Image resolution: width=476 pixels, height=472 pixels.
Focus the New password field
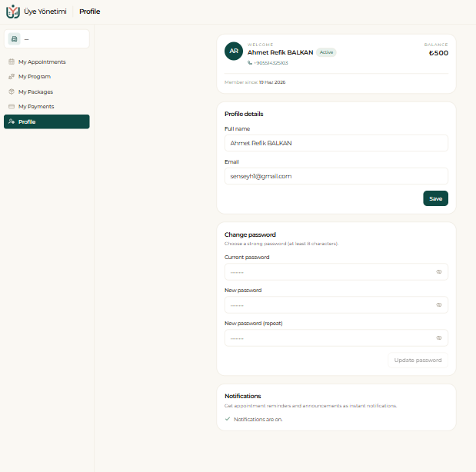pos(336,304)
